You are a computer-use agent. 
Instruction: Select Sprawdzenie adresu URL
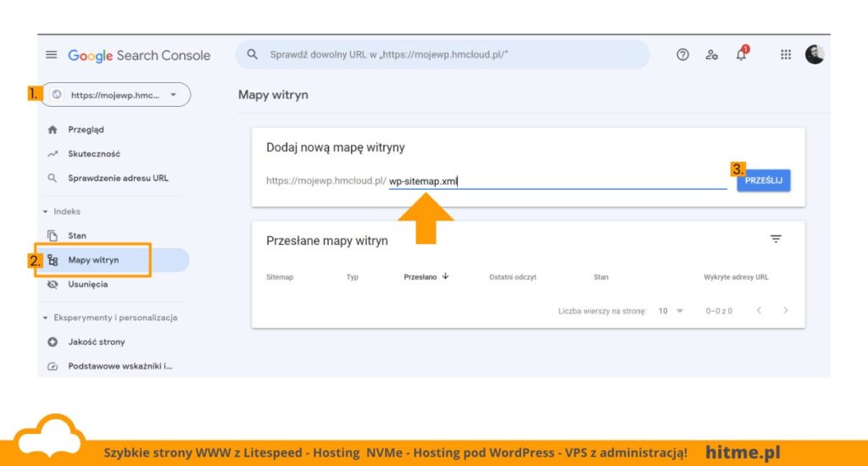pyautogui.click(x=118, y=178)
